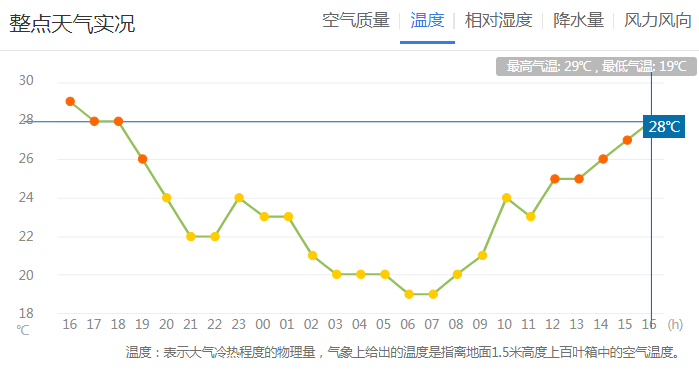Click the 20°C data point at hour 04
Viewport: 699px width, 370px height.
[x=361, y=274]
